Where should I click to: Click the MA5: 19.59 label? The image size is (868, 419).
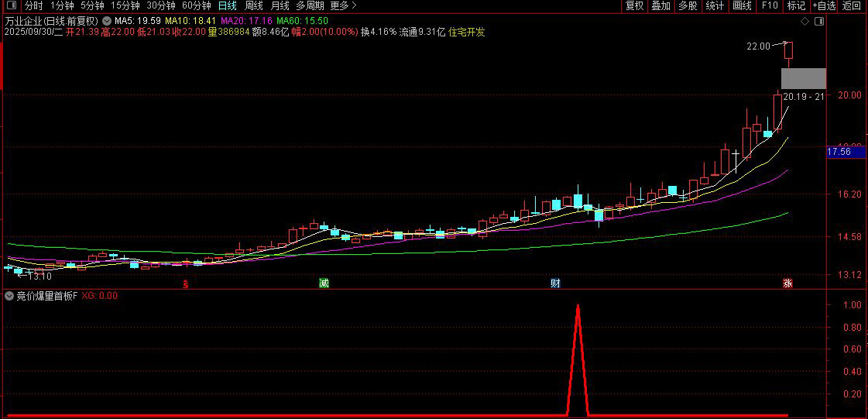point(137,21)
